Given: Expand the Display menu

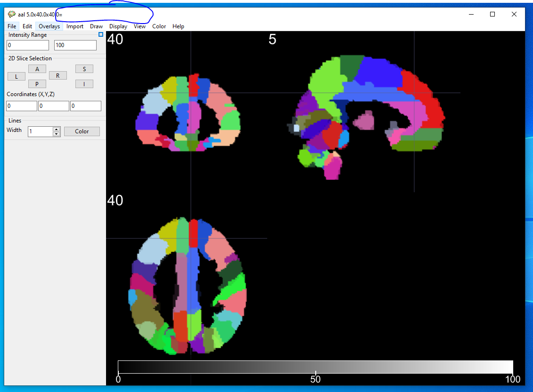Looking at the screenshot, I should (118, 26).
